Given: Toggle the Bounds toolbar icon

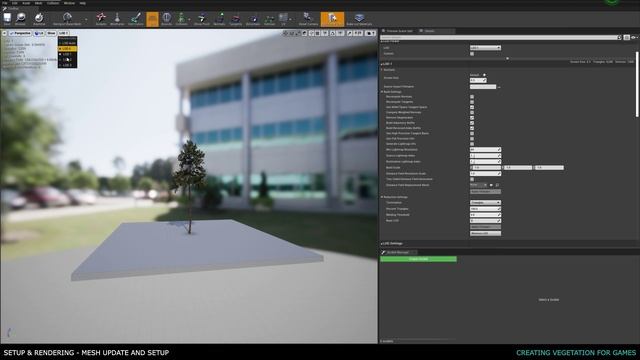Looking at the screenshot, I should pos(167,19).
